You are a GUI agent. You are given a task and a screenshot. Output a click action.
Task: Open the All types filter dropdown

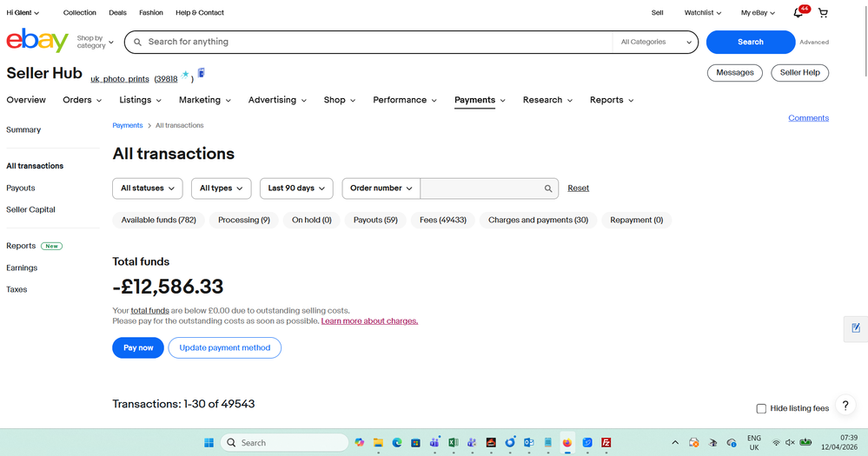point(221,188)
